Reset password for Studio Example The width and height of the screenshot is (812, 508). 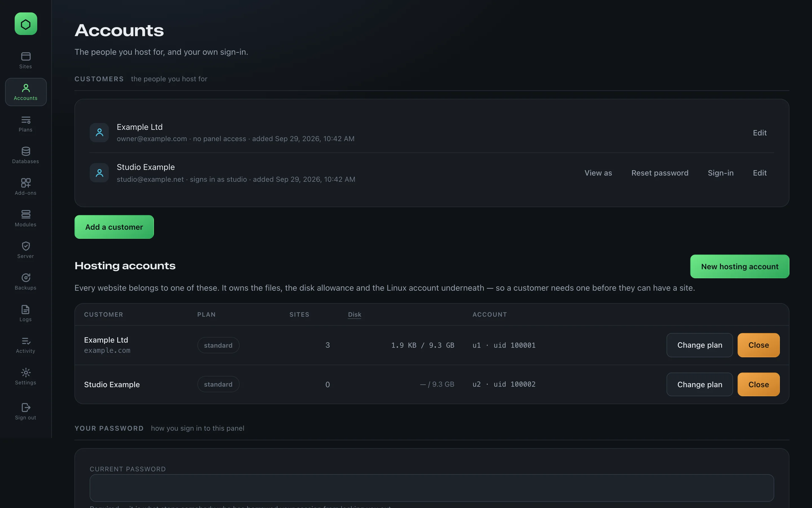[660, 173]
